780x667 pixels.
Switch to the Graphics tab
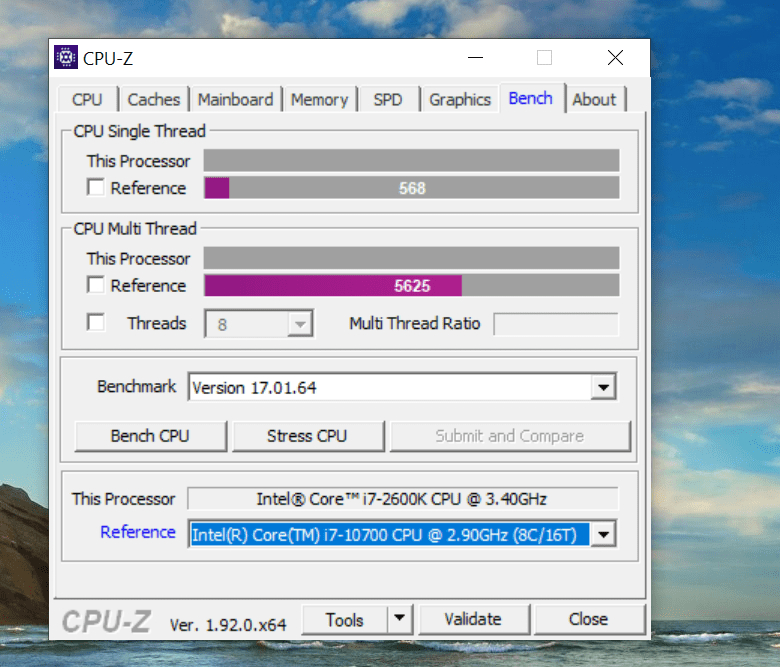460,99
